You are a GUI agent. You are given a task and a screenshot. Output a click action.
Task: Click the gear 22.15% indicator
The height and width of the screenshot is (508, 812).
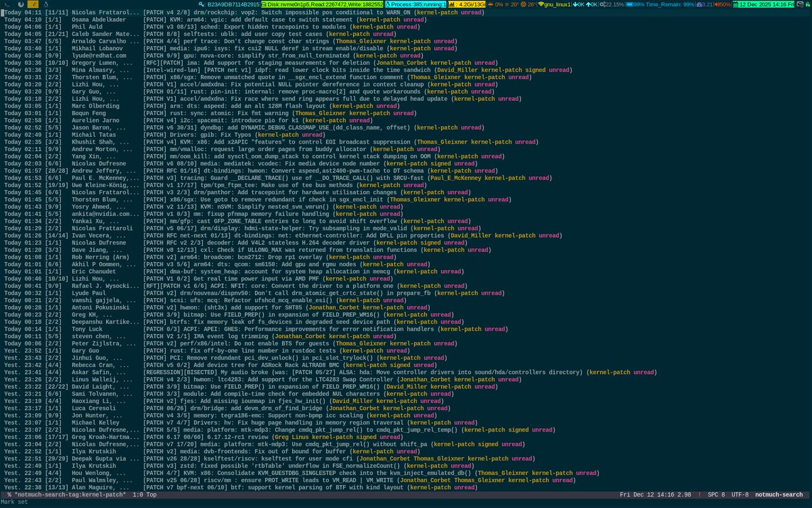pos(612,4)
